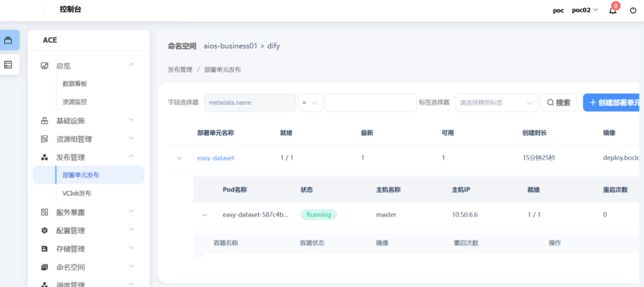Viewport: 644px width, 287px height.
Task: Click the 总览 monitor icon
Action: [x=44, y=66]
